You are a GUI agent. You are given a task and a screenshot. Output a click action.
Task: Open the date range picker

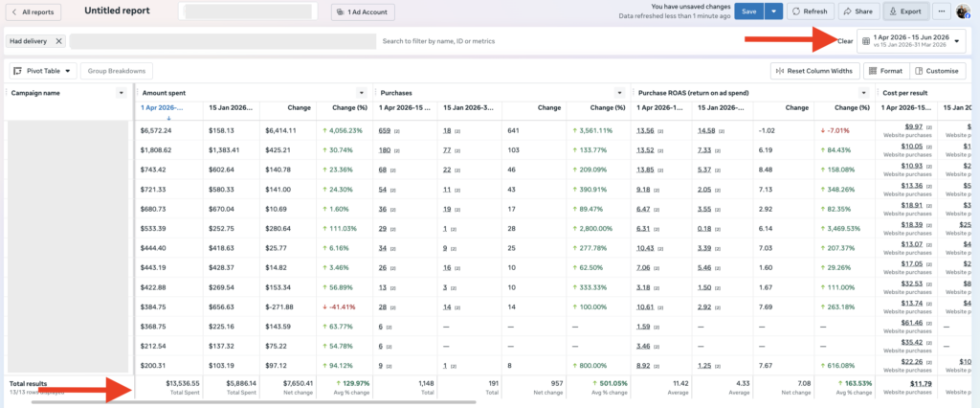tap(910, 41)
